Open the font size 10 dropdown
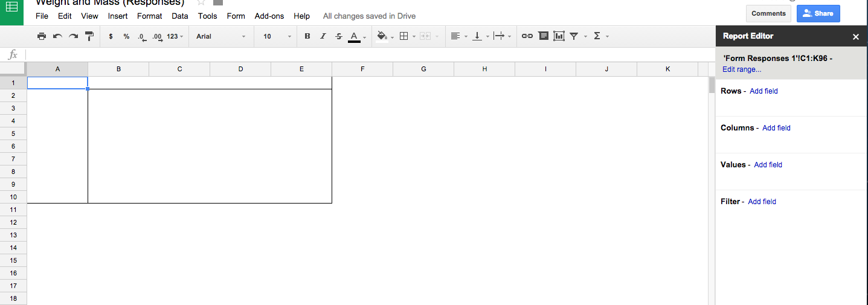Screen dimensions: 868x305 277,36
